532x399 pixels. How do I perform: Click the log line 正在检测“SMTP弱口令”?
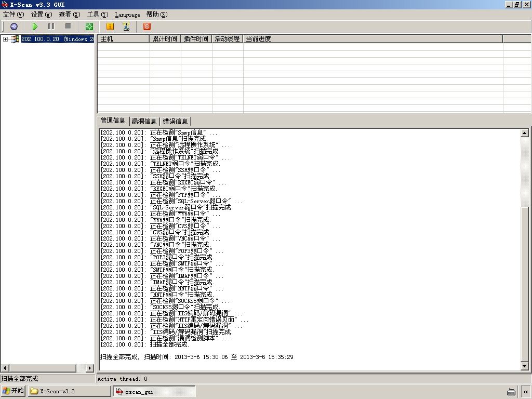[x=162, y=263]
